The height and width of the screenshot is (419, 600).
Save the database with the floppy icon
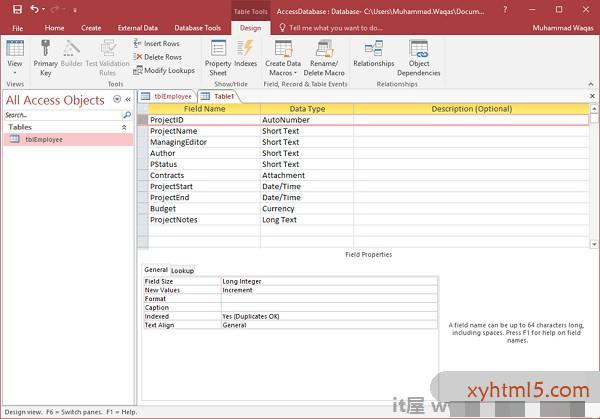pyautogui.click(x=17, y=10)
